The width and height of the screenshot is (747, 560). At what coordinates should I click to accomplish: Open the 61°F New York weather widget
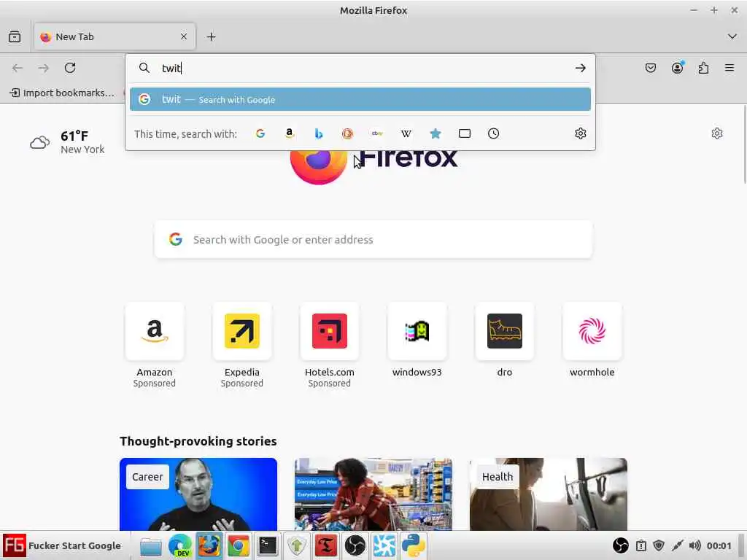[67, 142]
